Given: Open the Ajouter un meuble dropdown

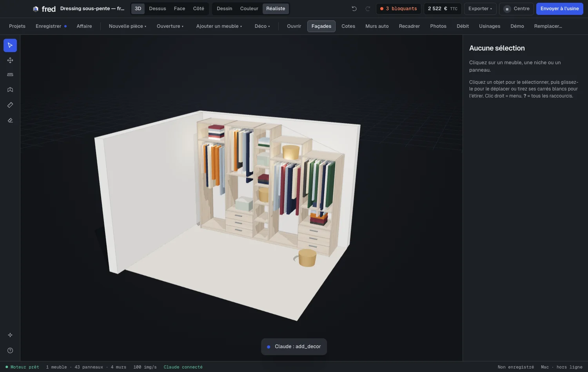Looking at the screenshot, I should click(219, 26).
